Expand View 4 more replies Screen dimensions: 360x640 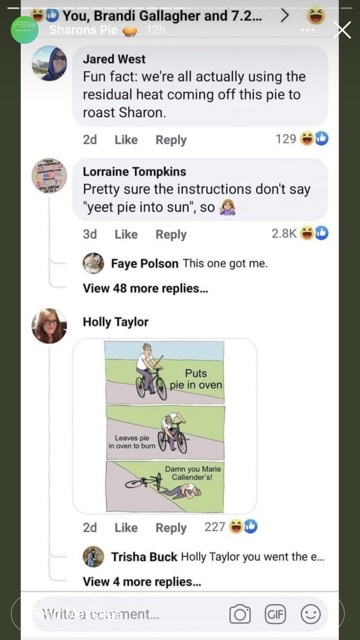pos(142,581)
